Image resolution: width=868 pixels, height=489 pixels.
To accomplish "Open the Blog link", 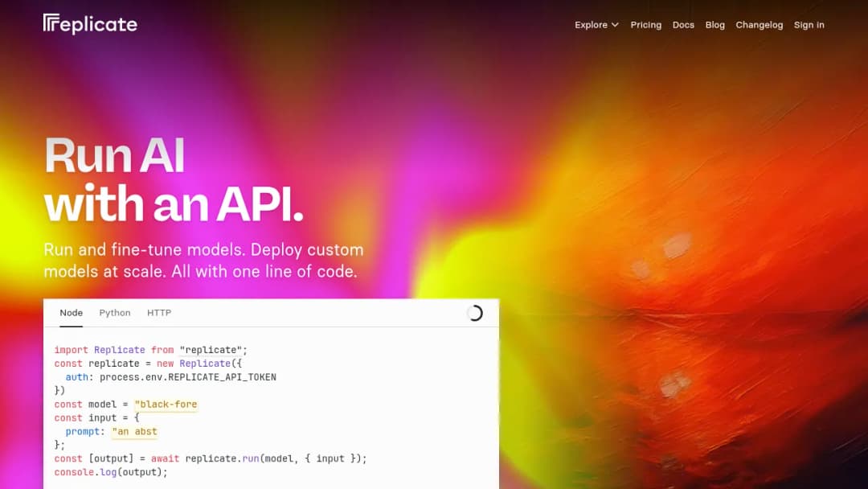I will coord(714,25).
